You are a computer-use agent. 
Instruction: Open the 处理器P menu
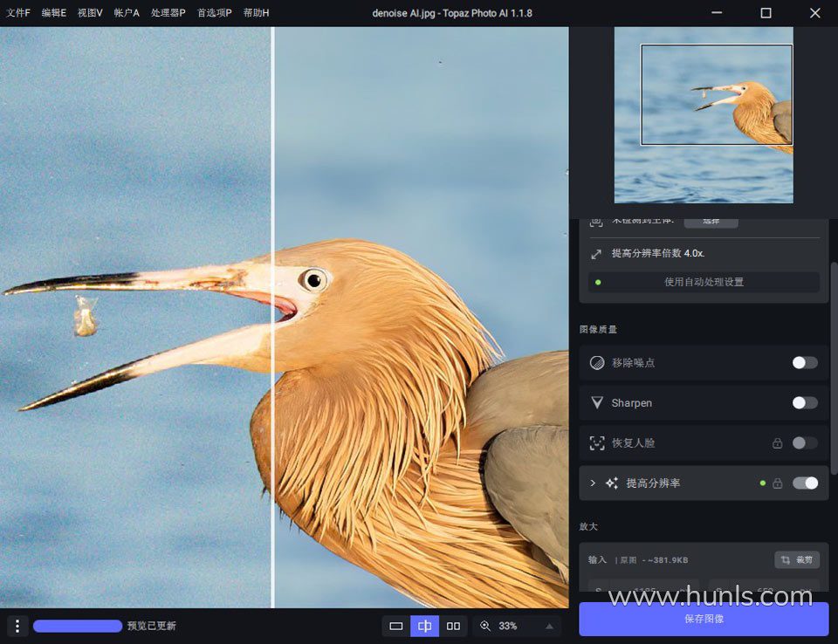point(168,13)
